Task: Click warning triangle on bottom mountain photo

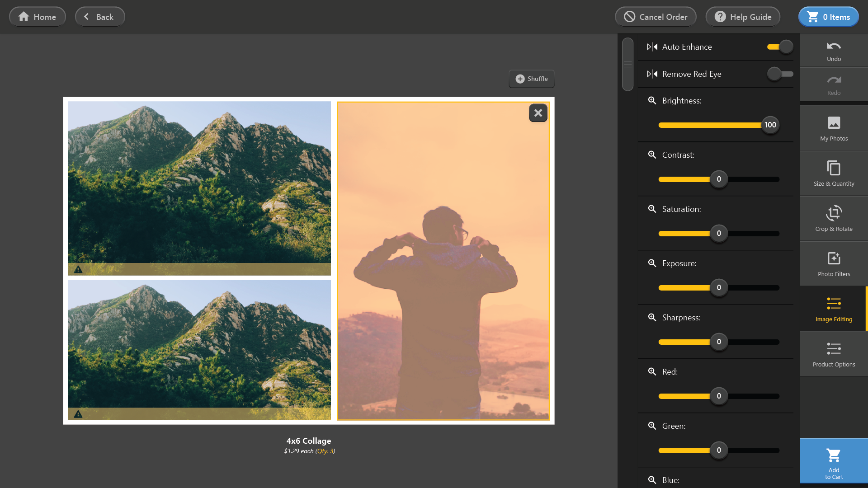Action: [78, 414]
